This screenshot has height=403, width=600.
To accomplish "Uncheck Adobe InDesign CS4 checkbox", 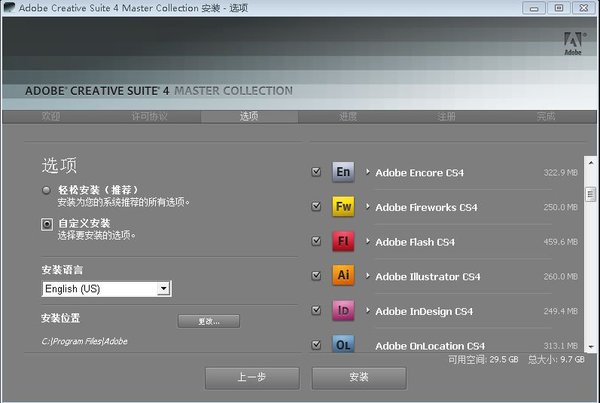I will (316, 310).
